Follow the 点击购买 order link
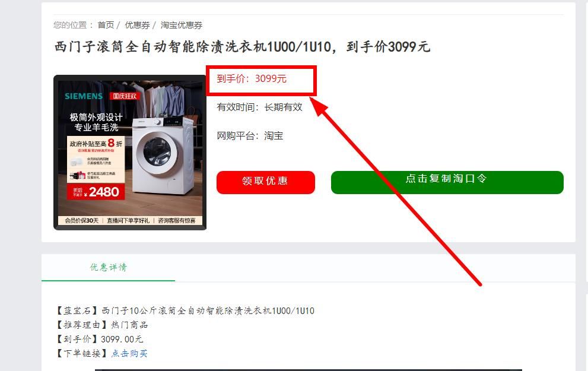The image size is (588, 371). pos(129,353)
